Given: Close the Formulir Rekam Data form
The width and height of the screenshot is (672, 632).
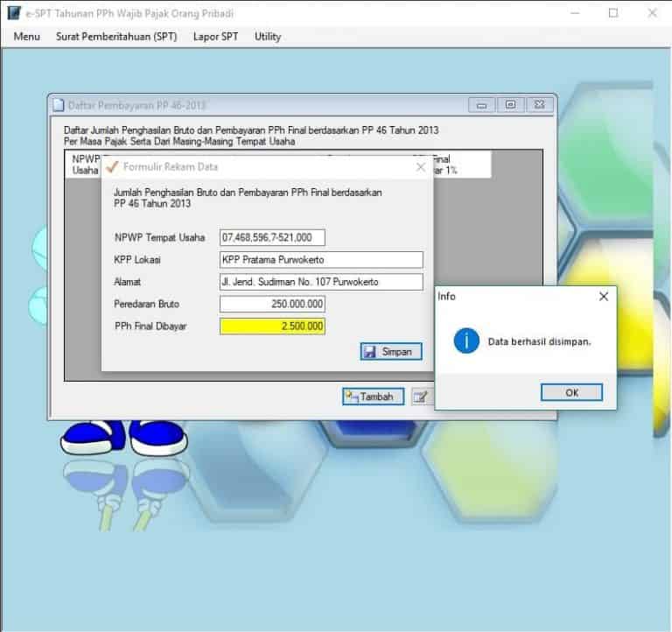Looking at the screenshot, I should point(421,166).
